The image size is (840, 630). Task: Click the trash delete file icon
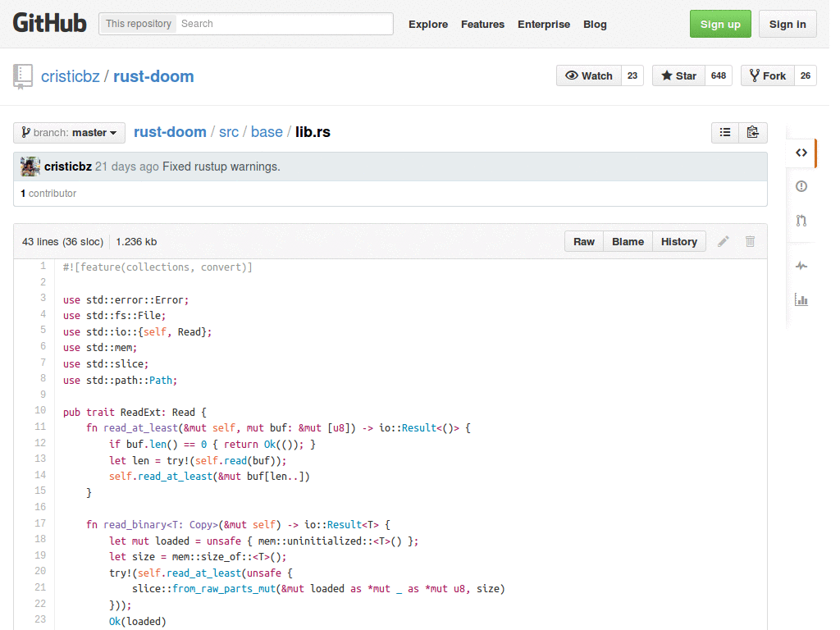(750, 242)
